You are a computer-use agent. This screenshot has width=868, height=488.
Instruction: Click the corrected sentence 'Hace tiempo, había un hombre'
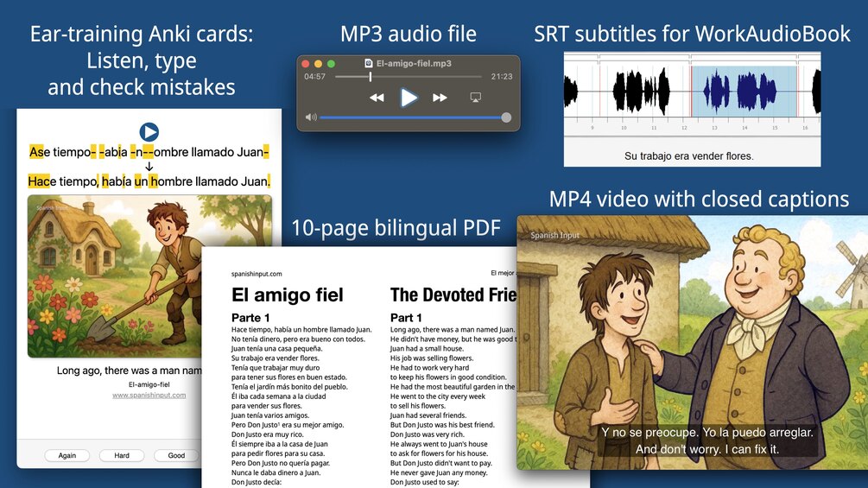coord(149,181)
